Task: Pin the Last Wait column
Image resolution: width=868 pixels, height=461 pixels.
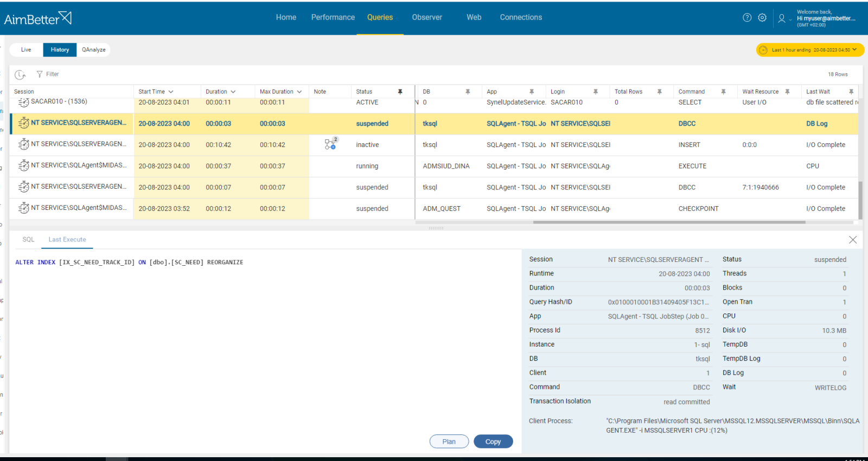Action: click(851, 92)
